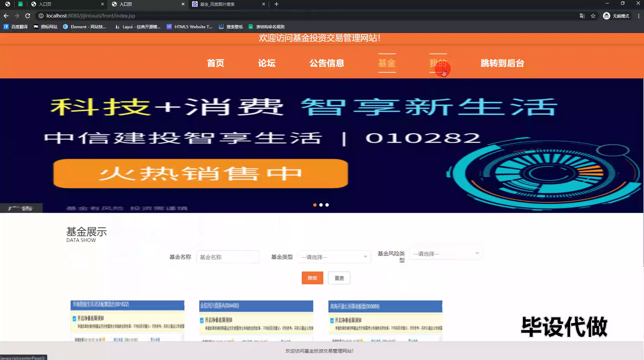Switch to the first 入口页 tab
644x360 pixels.
(x=67, y=4)
